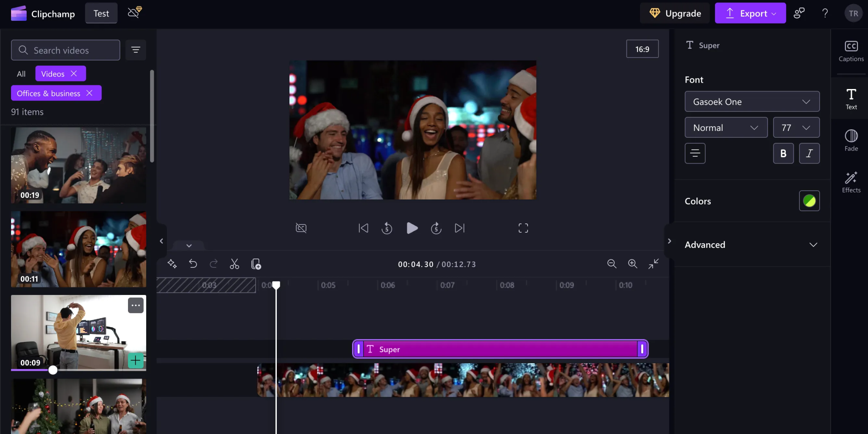Open the text alignment options
The height and width of the screenshot is (434, 868).
[x=695, y=153]
